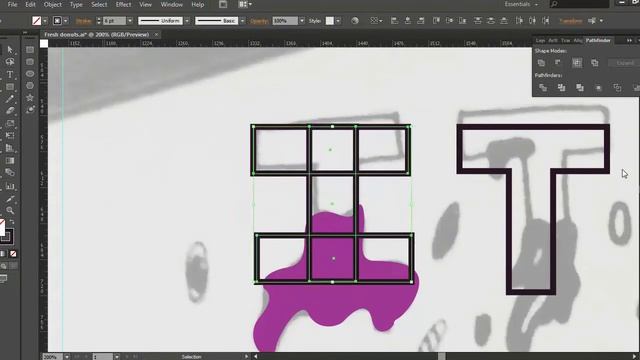Click the Merge pathfinder icon

click(580, 87)
